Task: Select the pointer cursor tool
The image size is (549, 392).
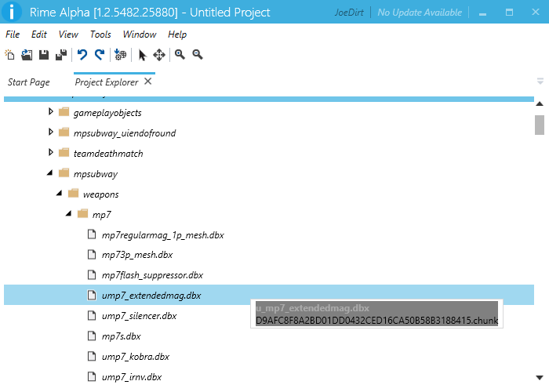Action: [x=142, y=55]
